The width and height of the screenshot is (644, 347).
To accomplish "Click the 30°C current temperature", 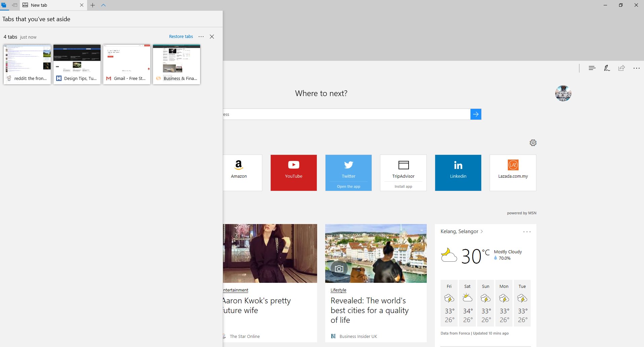I will [475, 256].
